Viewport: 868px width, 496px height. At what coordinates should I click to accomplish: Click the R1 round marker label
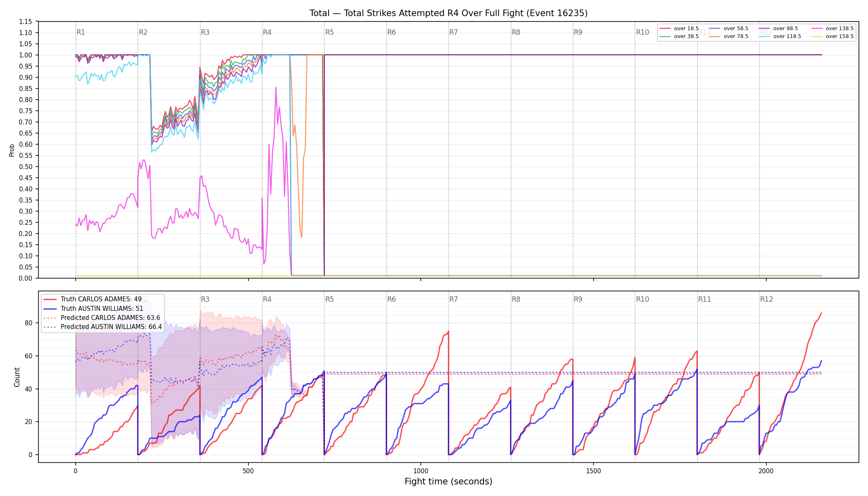81,32
